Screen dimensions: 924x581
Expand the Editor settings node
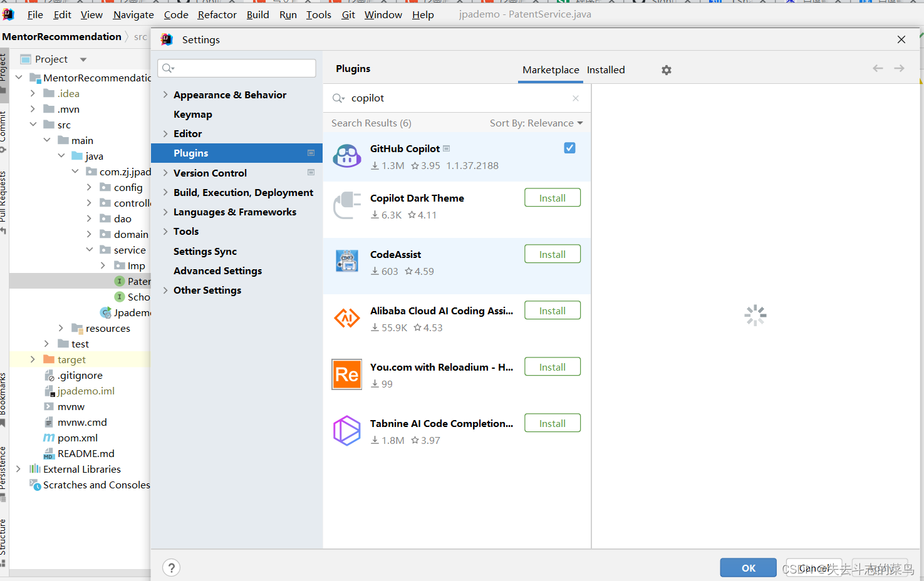click(x=165, y=133)
